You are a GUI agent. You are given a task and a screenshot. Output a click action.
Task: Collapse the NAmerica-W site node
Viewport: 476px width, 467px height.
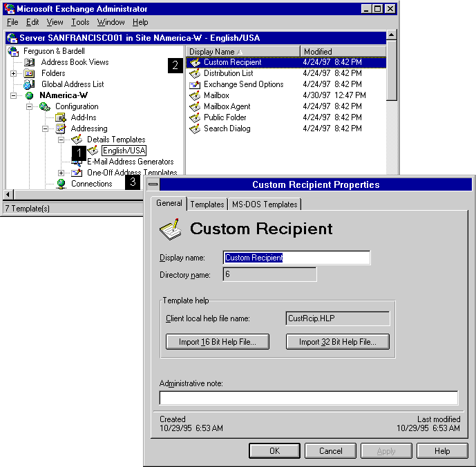click(13, 95)
